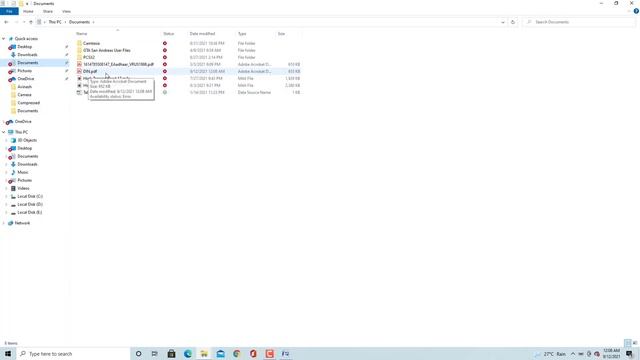Launch Microsoft Edge from taskbar
640x360 pixels.
pyautogui.click(x=188, y=353)
